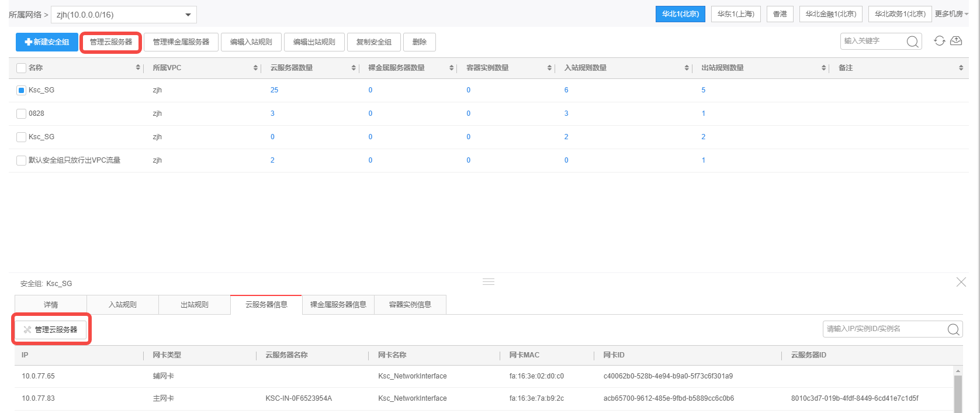Click the 删除 button
This screenshot has width=980, height=413.
click(420, 42)
